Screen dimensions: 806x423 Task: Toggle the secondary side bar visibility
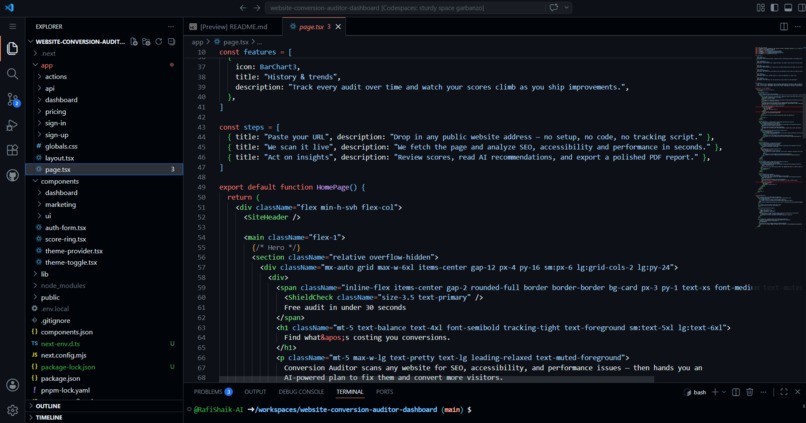801,8
